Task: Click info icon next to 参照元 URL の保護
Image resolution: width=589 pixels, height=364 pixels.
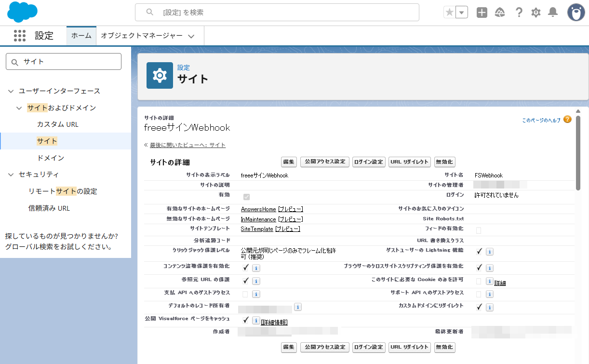Action: click(256, 281)
